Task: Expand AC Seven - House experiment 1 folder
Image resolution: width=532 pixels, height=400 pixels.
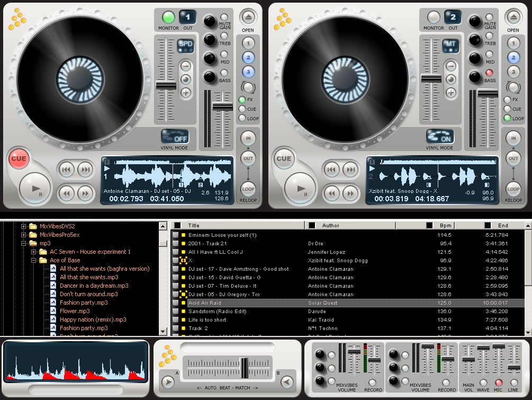Action: click(33, 252)
